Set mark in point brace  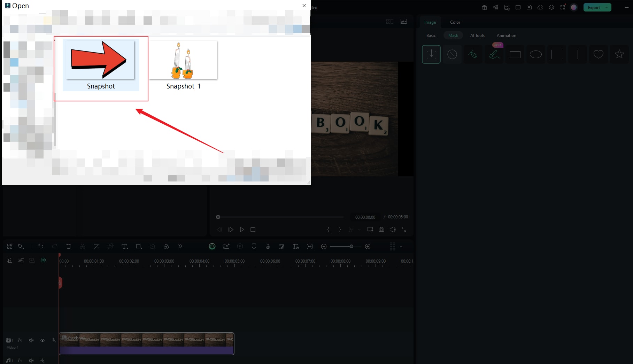click(x=328, y=230)
